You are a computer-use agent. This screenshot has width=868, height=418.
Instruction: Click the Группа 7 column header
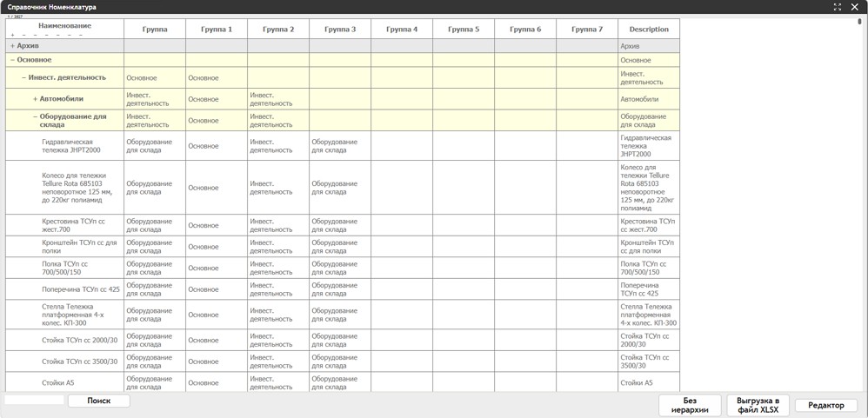pos(587,30)
